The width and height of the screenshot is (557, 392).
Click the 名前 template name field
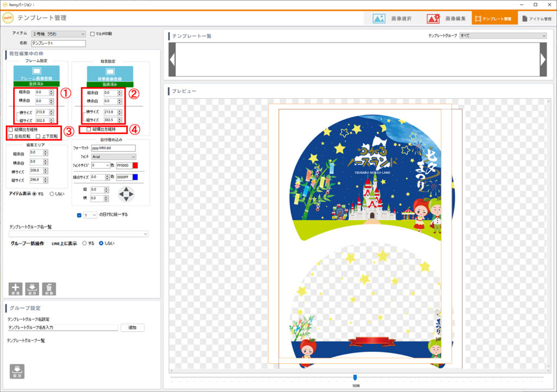(59, 43)
